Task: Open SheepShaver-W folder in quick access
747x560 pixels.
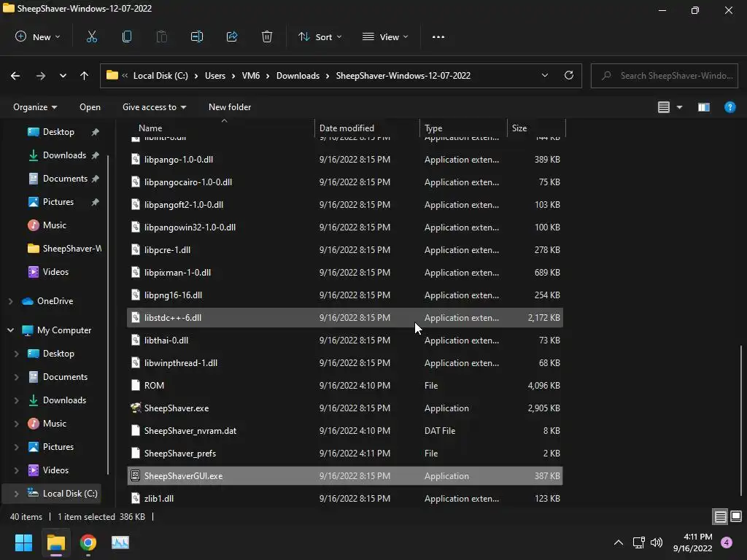Action: click(64, 249)
